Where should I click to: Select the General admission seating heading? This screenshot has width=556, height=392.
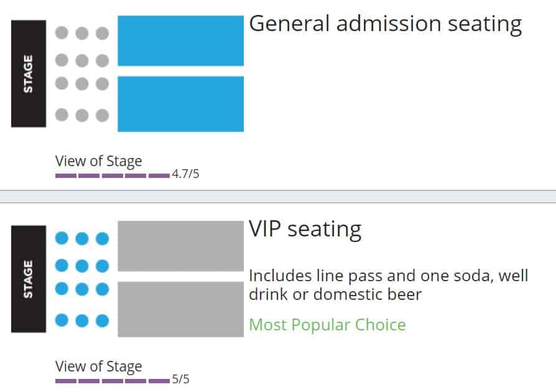click(x=386, y=25)
